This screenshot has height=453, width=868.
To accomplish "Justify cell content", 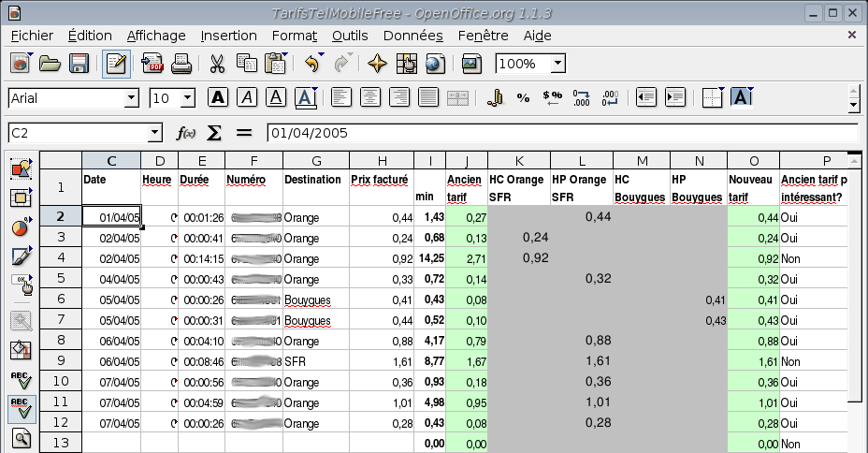I will (427, 98).
